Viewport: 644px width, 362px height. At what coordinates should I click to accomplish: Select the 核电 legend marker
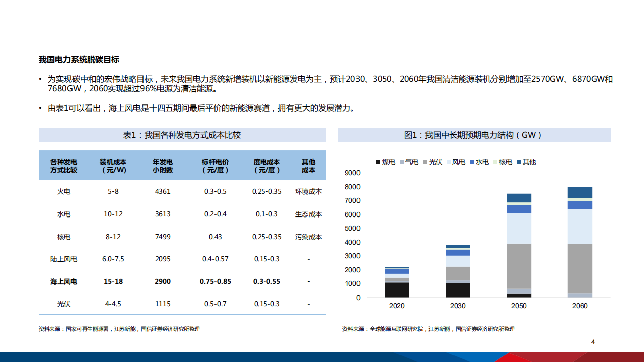tap(495, 162)
